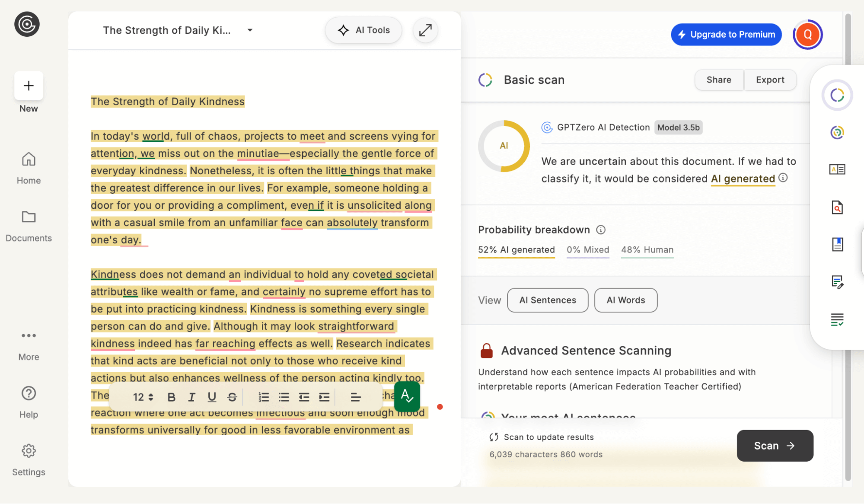Open the GPTZero logo home icon

[27, 24]
